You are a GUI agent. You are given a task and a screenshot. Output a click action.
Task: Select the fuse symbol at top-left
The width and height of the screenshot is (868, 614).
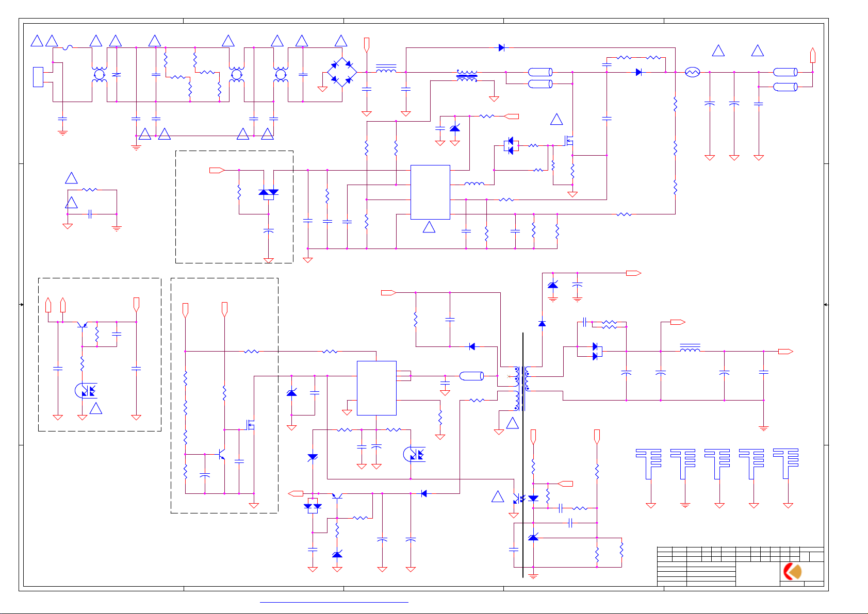click(68, 48)
